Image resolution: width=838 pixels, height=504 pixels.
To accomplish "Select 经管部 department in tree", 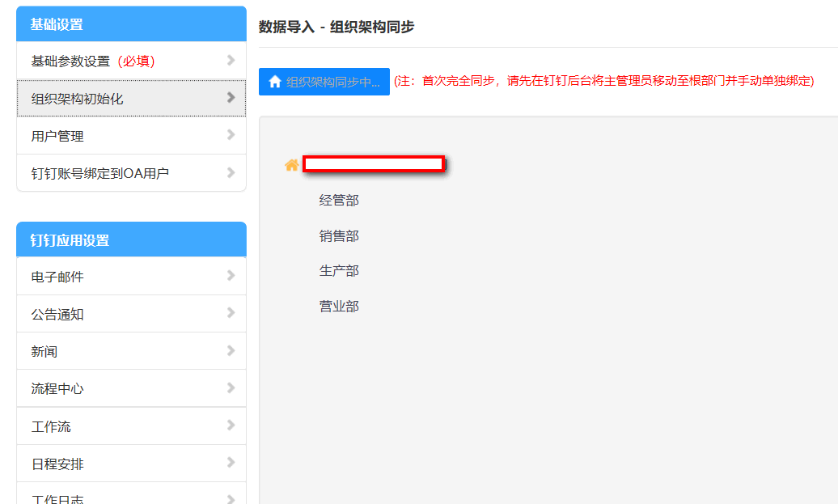I will click(339, 200).
